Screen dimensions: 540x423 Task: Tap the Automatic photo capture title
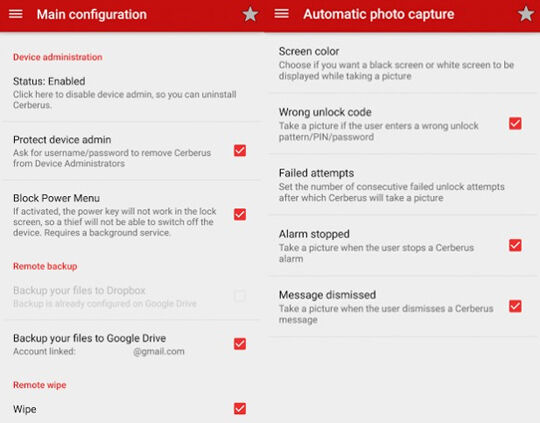click(378, 14)
